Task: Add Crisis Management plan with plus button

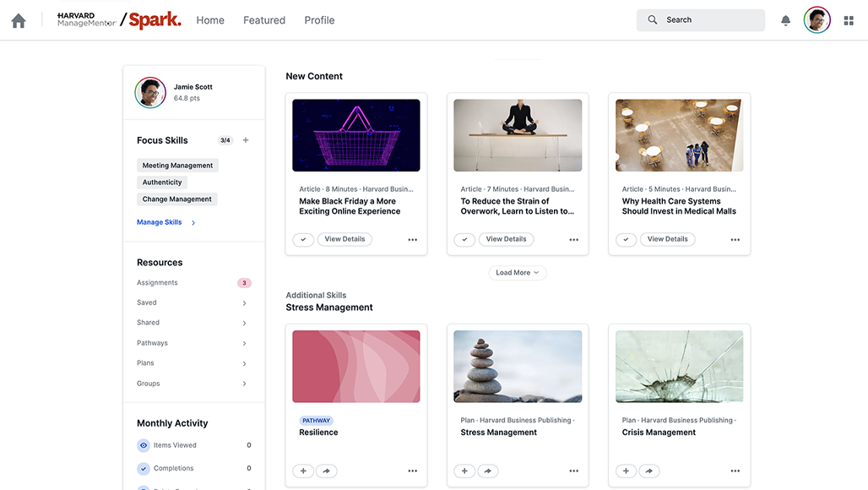Action: click(626, 471)
